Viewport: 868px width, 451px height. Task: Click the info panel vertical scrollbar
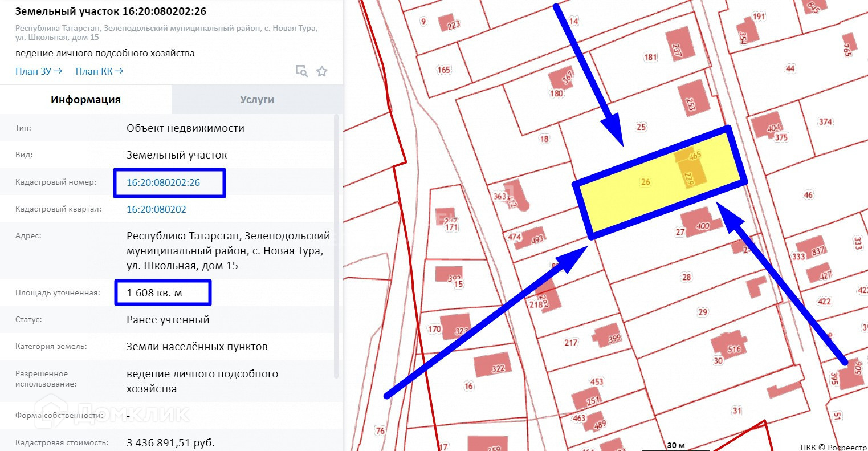[x=336, y=245]
